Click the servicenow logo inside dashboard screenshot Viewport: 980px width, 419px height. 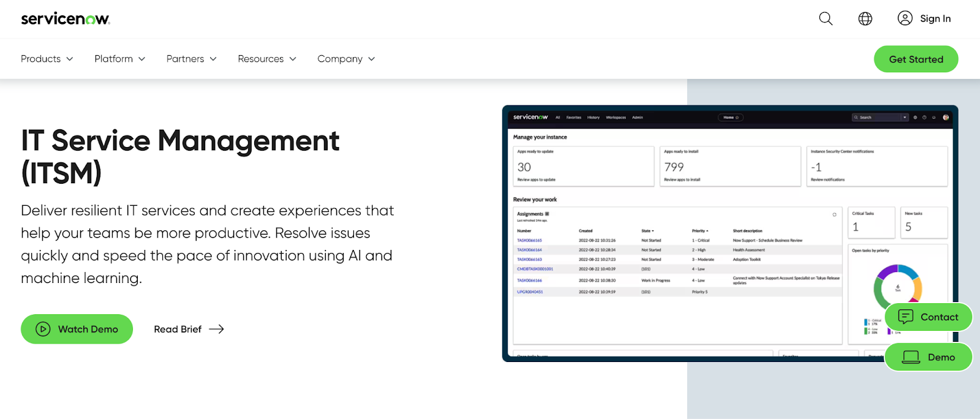click(x=530, y=117)
